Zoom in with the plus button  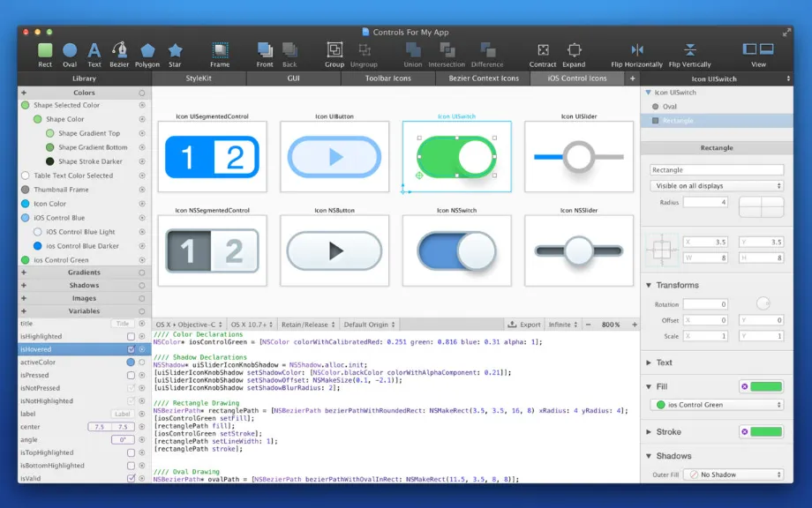point(635,325)
